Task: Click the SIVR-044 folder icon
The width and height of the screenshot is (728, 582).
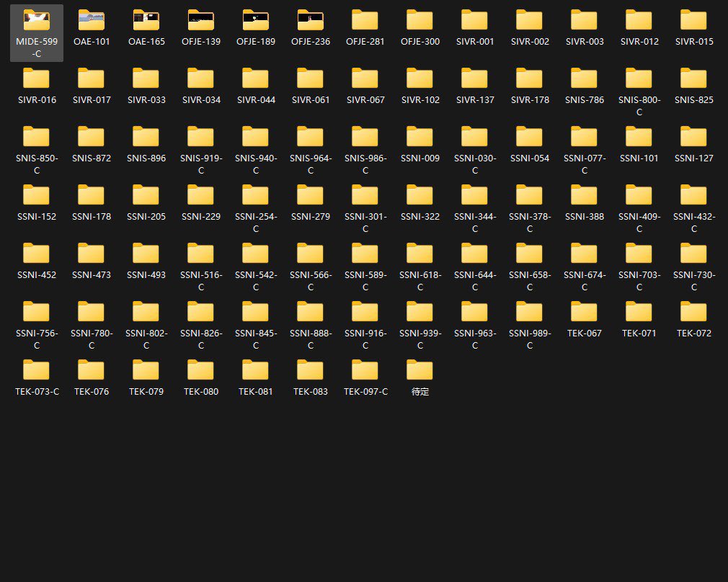Action: tap(256, 79)
